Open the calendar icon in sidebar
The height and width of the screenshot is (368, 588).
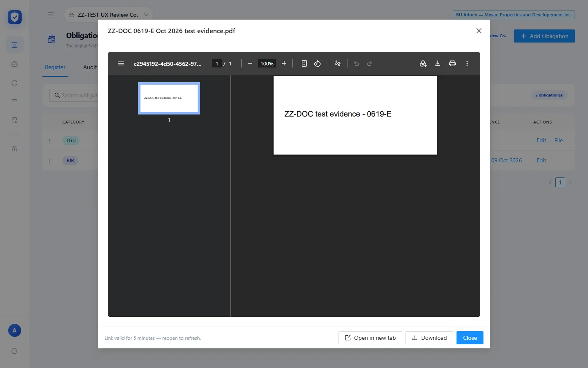(15, 101)
